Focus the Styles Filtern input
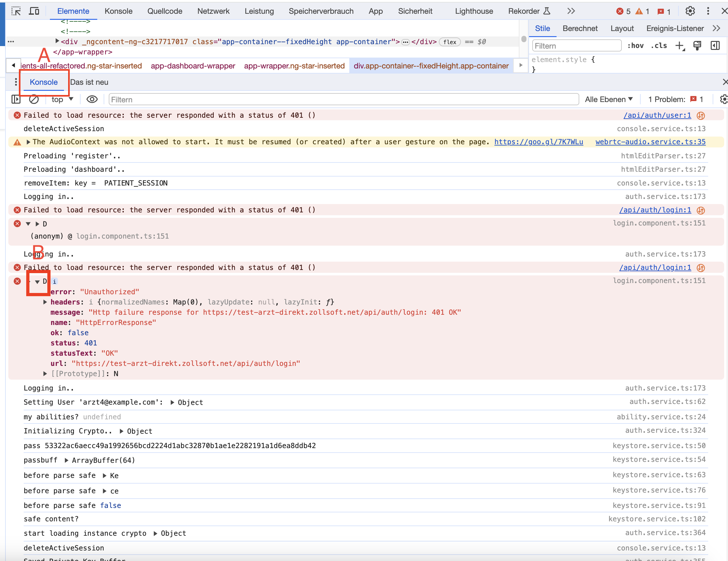The height and width of the screenshot is (561, 728). [577, 46]
